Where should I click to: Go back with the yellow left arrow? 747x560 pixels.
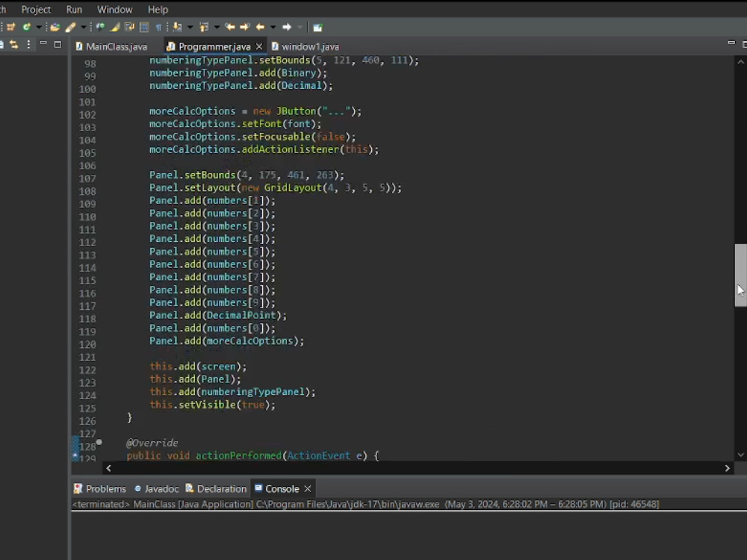[x=260, y=27]
